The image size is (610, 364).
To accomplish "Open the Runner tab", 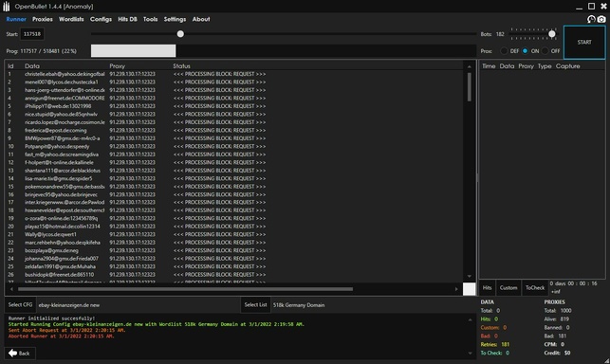I will [x=16, y=19].
